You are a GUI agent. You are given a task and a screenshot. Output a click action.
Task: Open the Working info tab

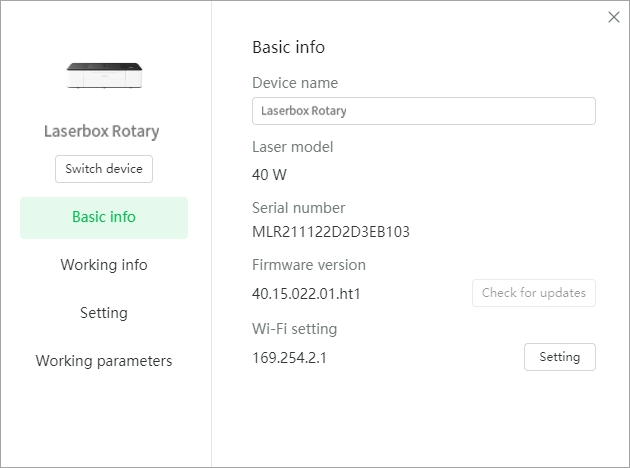click(104, 265)
